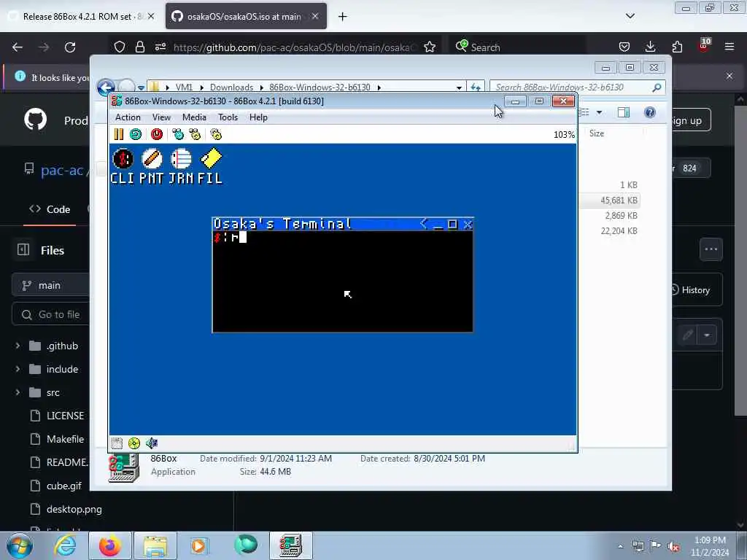Bookmark this page with star icon
This screenshot has height=560, width=747.
click(x=429, y=47)
